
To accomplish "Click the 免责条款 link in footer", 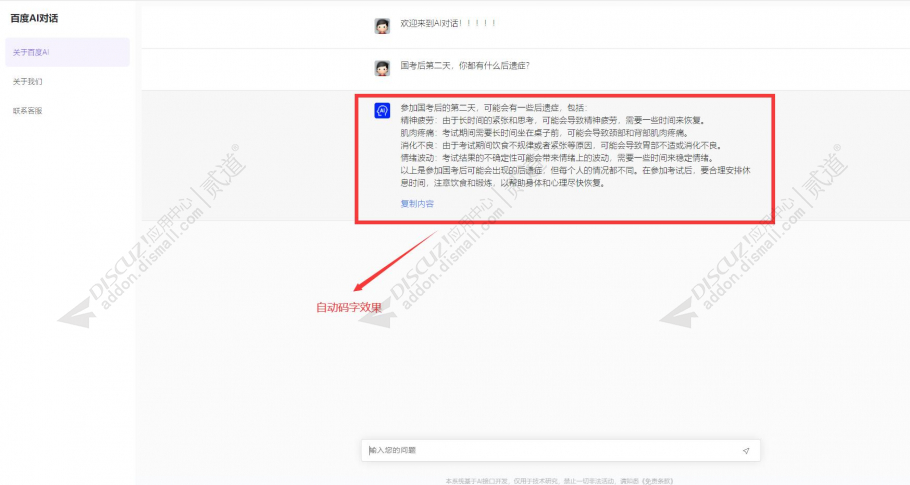I will point(657,481).
